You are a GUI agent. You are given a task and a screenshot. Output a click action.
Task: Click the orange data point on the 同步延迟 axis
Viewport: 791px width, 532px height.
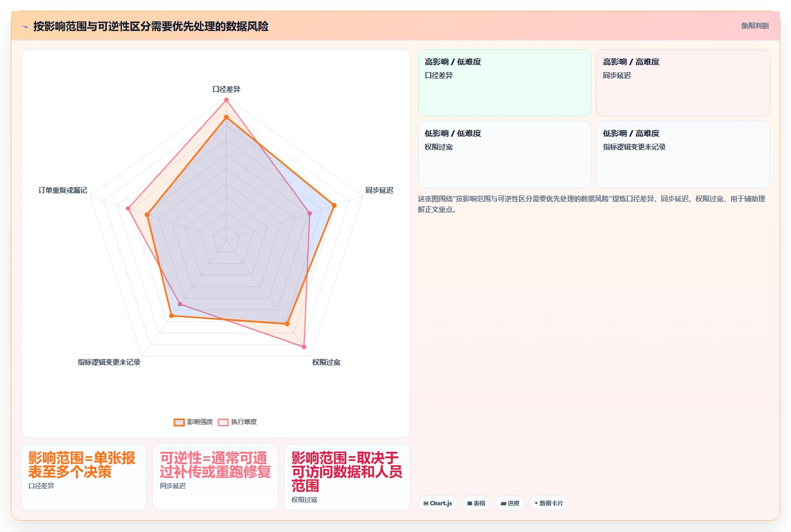tap(334, 205)
